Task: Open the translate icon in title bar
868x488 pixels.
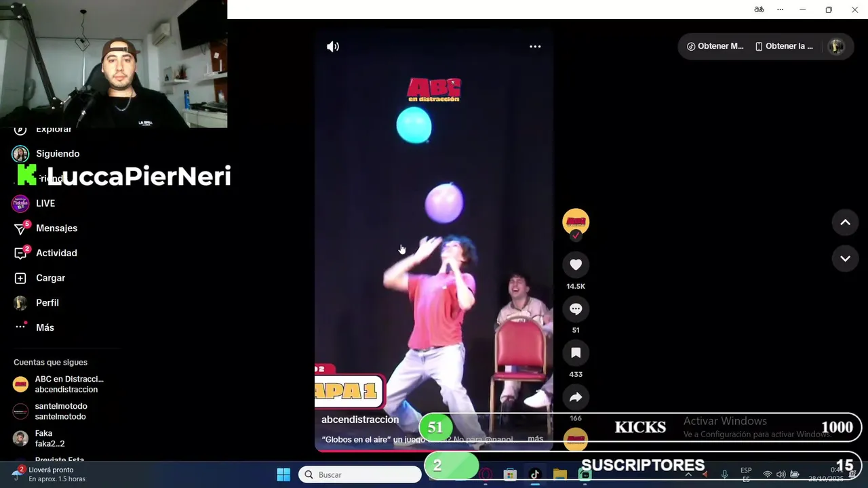Action: click(759, 9)
